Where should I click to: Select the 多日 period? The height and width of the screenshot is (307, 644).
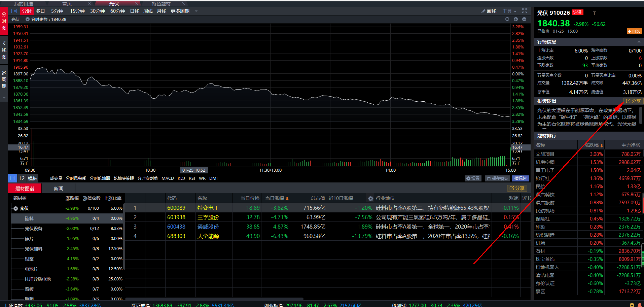tap(40, 11)
